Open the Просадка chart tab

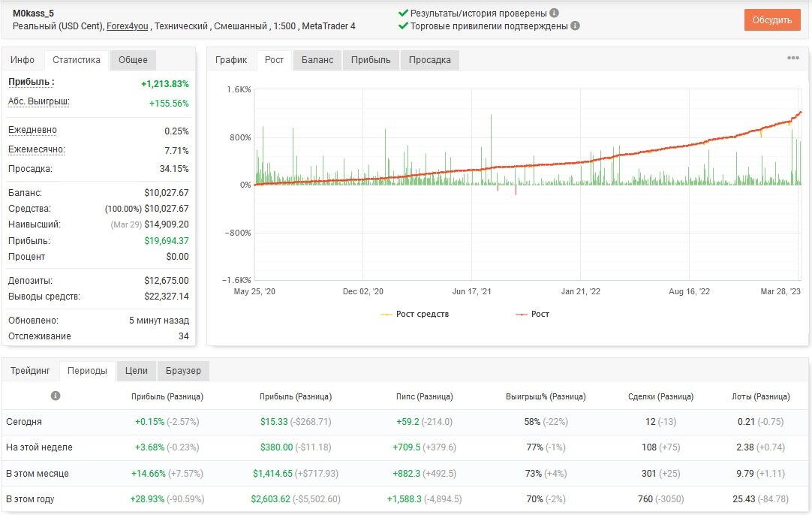click(430, 59)
